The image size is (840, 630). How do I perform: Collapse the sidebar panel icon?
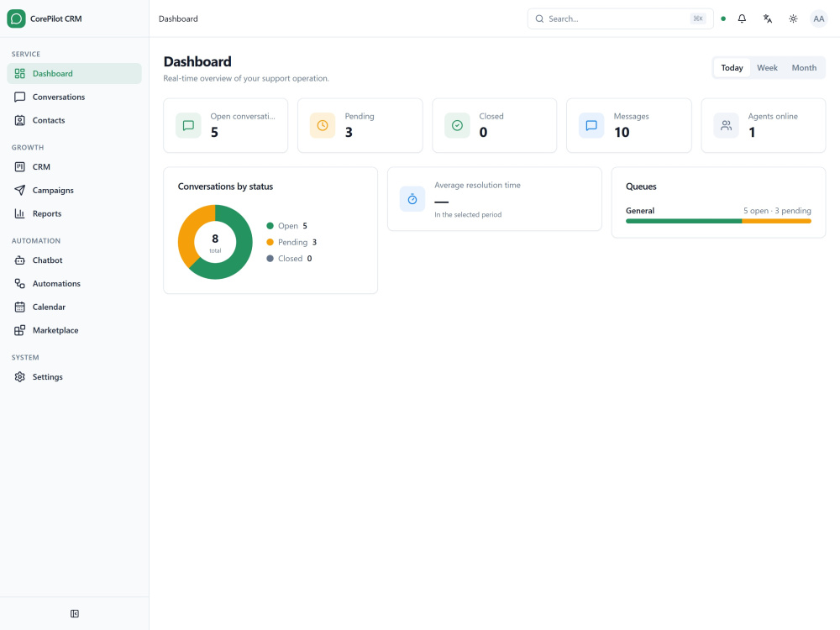(75, 613)
